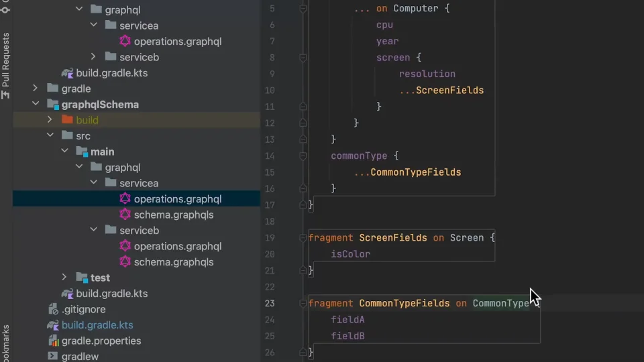Open operations.graphql under graphqlSchema servicea

pos(177,199)
